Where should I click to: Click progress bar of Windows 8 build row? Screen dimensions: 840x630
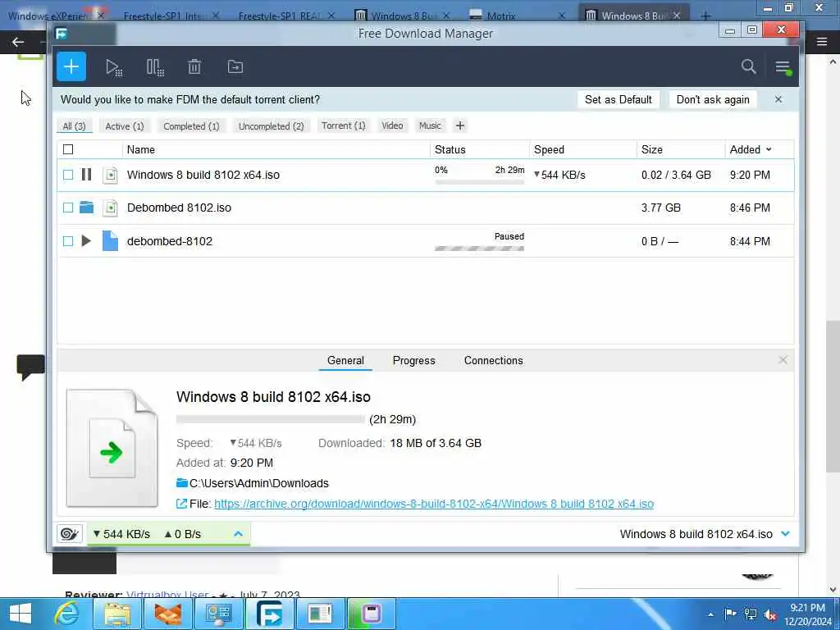click(x=479, y=182)
